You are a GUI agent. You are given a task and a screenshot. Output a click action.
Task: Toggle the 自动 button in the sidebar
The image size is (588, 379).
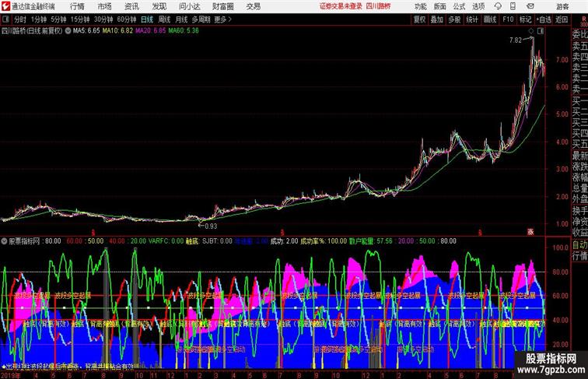(579, 245)
